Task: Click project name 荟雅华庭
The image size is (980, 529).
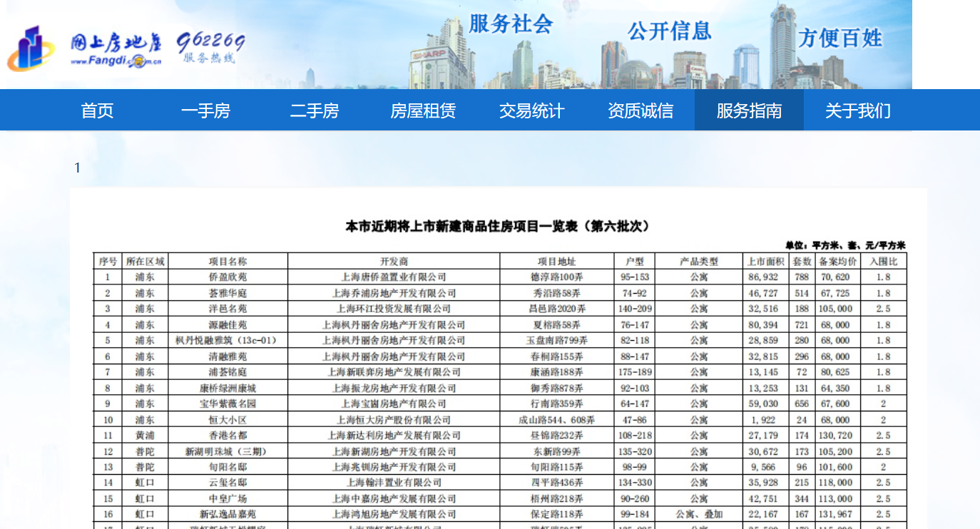Action: [x=228, y=293]
